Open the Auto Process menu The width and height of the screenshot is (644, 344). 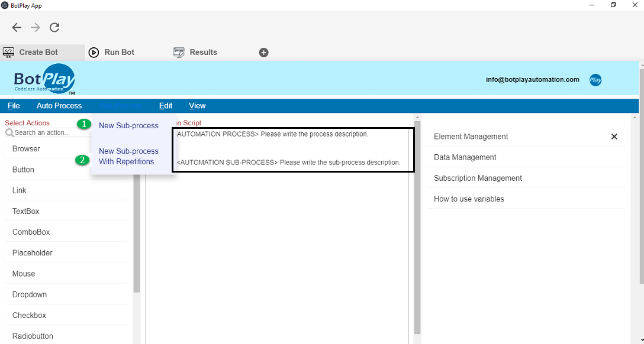59,106
